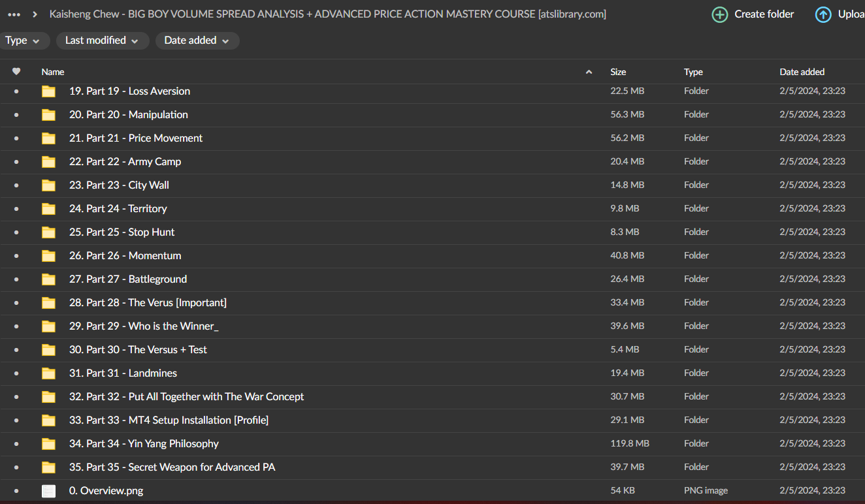Viewport: 865px width, 504px height.
Task: Expand the Last modified filter dropdown
Action: (102, 40)
